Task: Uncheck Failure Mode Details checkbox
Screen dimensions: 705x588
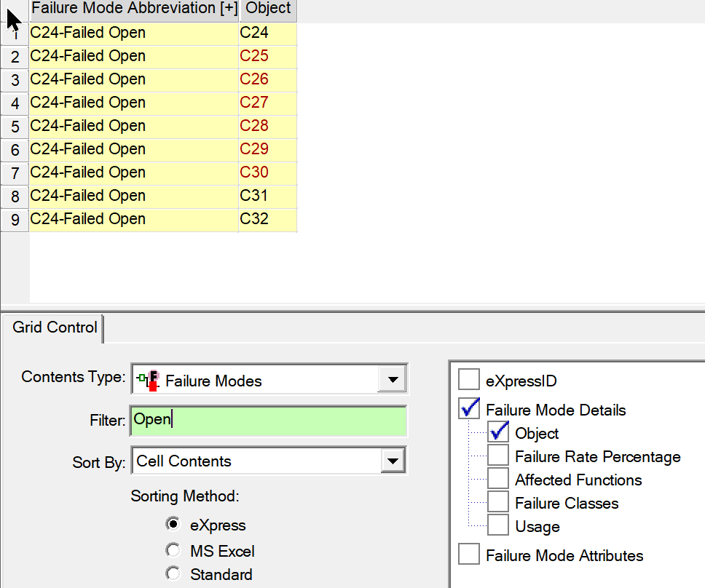Action: 469,408
